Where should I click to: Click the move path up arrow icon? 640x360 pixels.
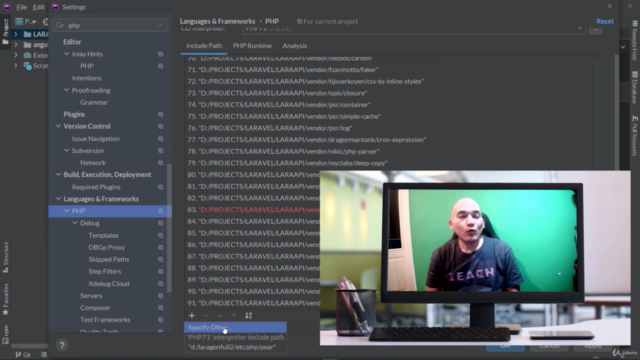point(220,315)
